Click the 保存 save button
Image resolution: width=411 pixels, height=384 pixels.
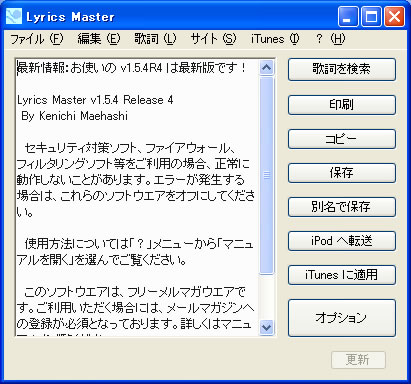click(x=342, y=173)
